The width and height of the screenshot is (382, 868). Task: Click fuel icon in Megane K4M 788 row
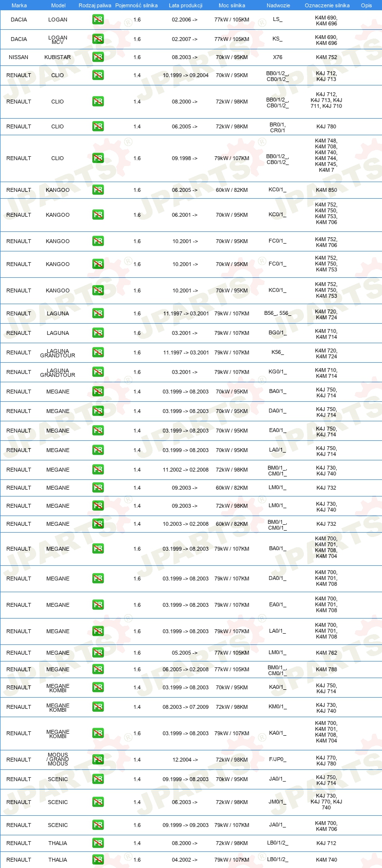tap(98, 670)
